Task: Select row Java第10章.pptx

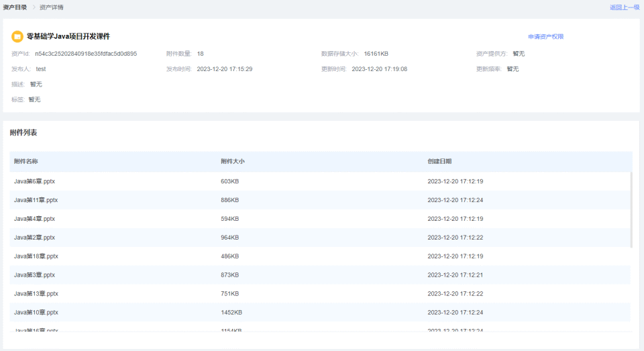Action: (x=320, y=312)
